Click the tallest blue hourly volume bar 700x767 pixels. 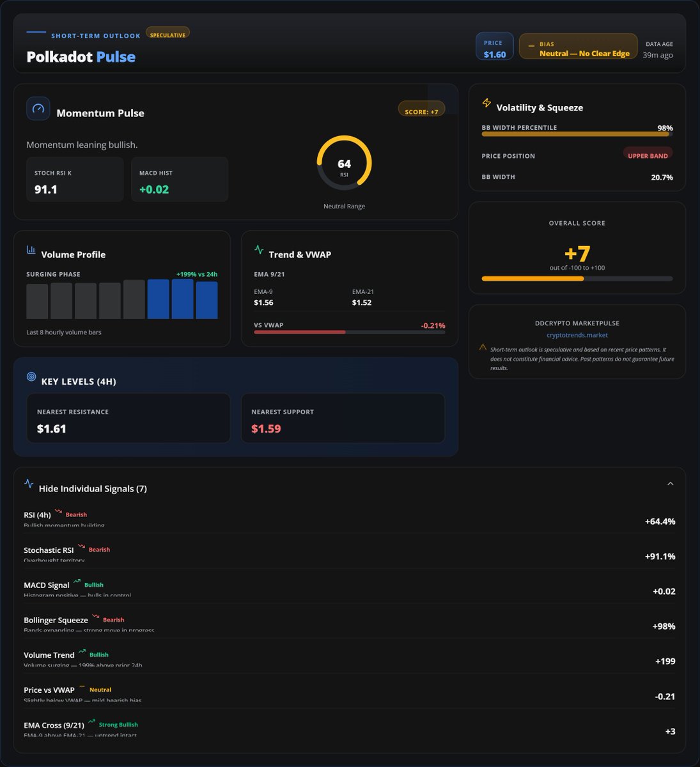click(183, 298)
